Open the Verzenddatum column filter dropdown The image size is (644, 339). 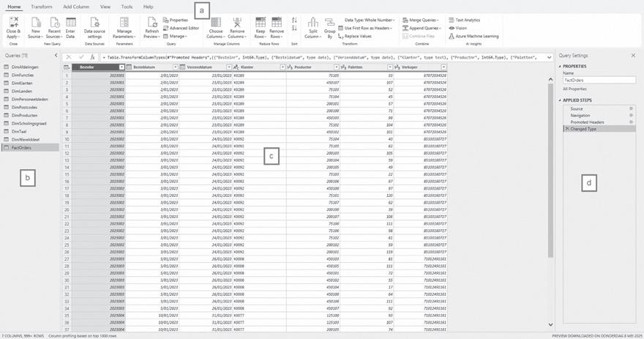tap(229, 67)
